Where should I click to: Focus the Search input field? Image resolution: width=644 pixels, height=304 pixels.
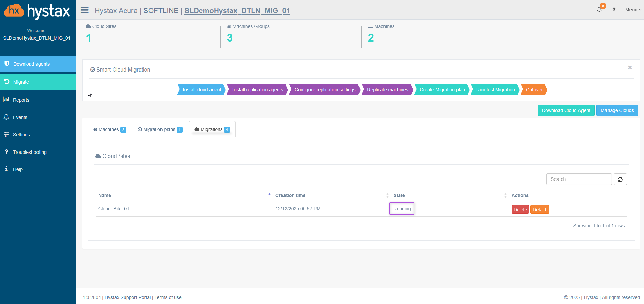click(x=579, y=179)
